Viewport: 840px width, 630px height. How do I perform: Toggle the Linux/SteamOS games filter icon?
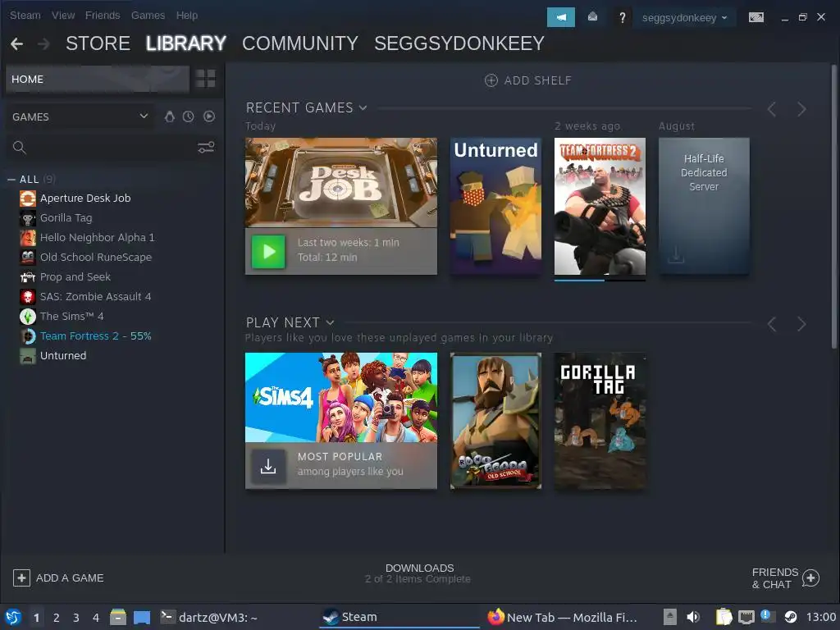169,116
